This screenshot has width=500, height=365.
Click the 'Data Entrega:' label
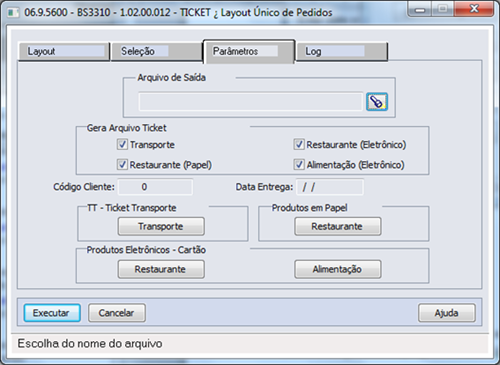pos(264,187)
